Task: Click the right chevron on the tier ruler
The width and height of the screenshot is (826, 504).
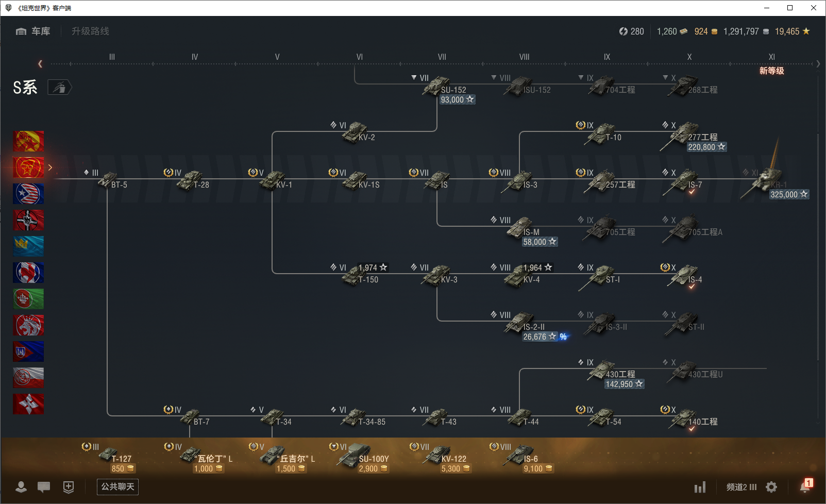Action: click(818, 64)
